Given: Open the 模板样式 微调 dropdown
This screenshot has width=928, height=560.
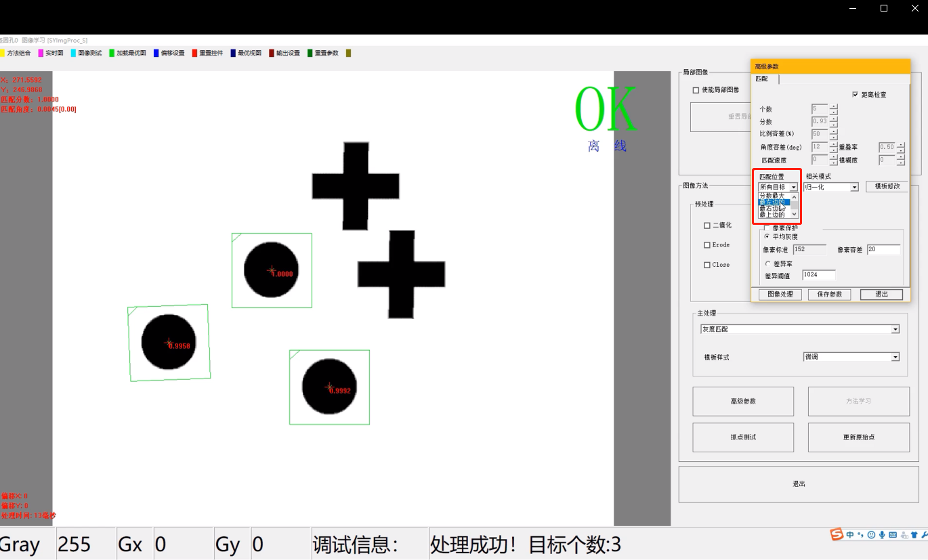Looking at the screenshot, I should (x=851, y=357).
